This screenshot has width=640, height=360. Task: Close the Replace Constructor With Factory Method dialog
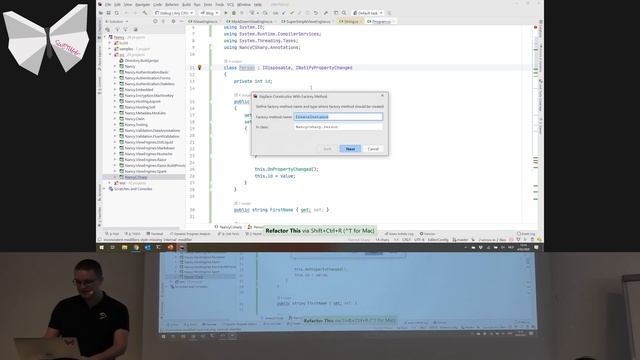pyautogui.click(x=382, y=96)
